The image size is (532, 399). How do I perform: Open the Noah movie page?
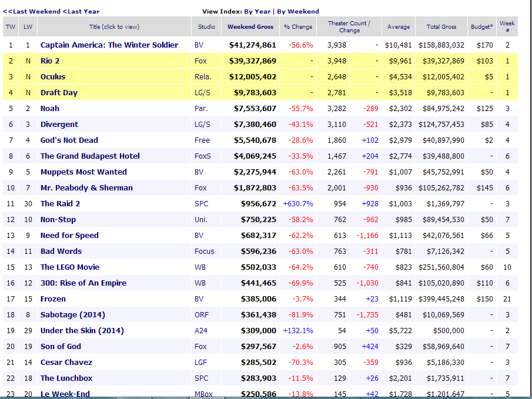[50, 109]
